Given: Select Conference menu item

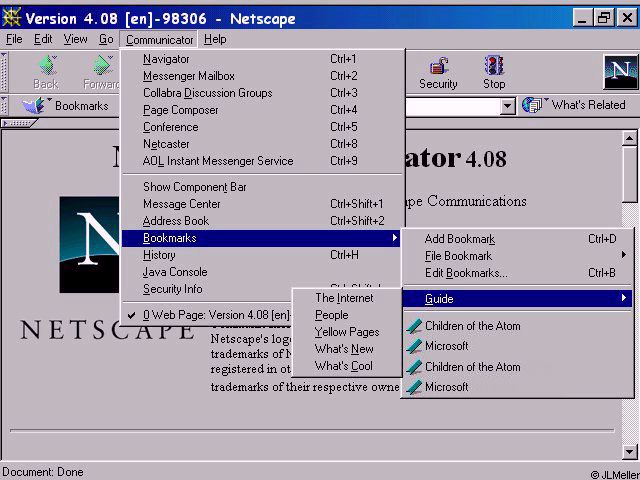Looking at the screenshot, I should pos(263,127).
